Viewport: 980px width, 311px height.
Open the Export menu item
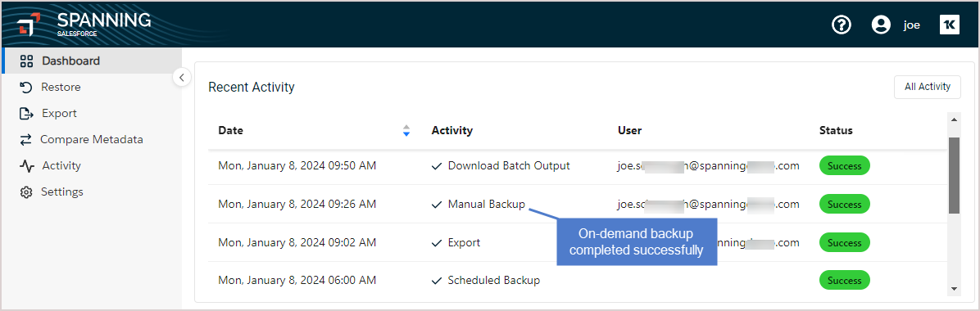pos(92,114)
